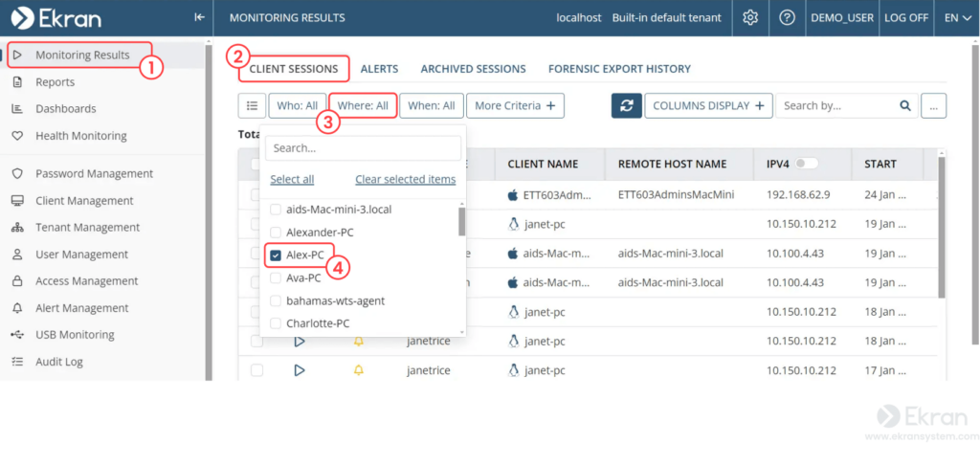Image resolution: width=980 pixels, height=466 pixels.
Task: Open the Who: All filter
Action: pyautogui.click(x=298, y=105)
